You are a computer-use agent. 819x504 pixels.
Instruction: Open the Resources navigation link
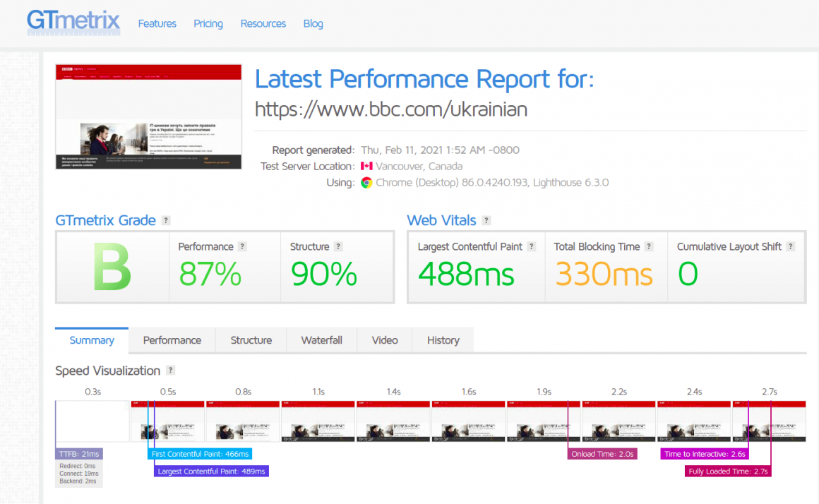click(x=263, y=23)
